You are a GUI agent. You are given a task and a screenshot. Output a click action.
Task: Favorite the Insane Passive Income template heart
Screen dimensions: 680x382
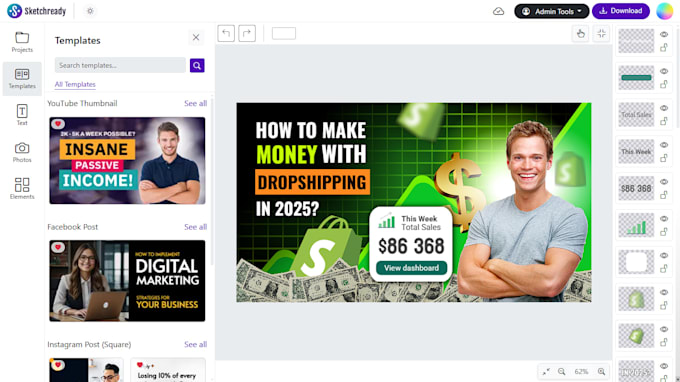[x=58, y=124]
